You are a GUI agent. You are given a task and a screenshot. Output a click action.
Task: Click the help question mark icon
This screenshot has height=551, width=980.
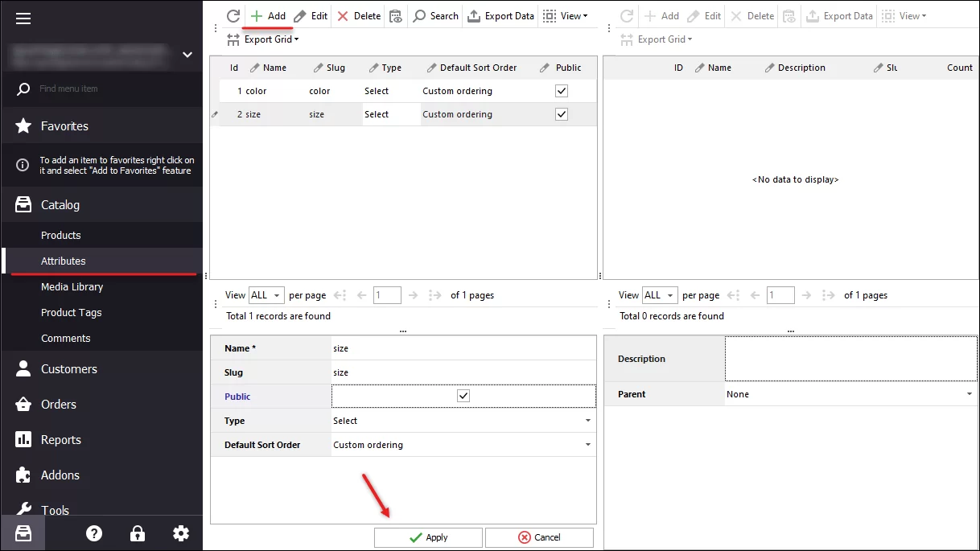coord(94,532)
